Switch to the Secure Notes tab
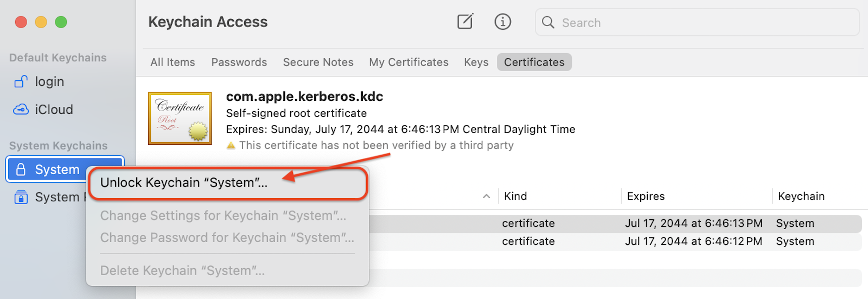This screenshot has width=868, height=299. click(x=318, y=62)
